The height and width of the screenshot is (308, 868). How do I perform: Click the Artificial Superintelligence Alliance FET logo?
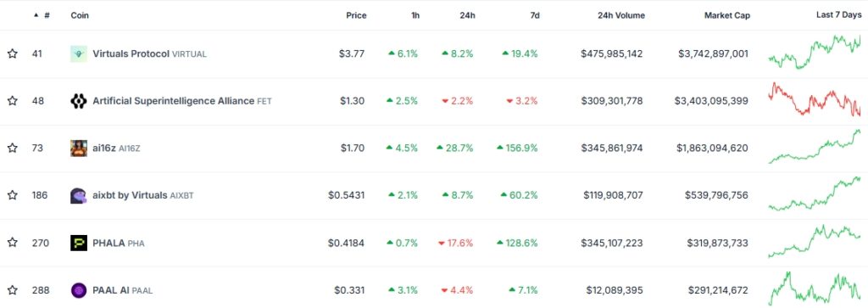tap(79, 101)
